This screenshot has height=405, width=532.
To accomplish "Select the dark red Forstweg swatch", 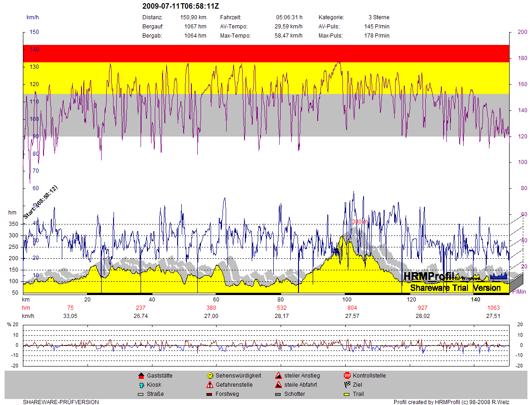I will tap(210, 394).
